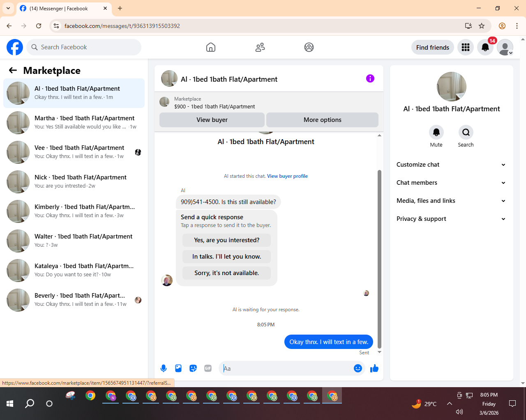Screen dimensions: 526x420
Task: Open notifications bell with 14 badge
Action: click(x=485, y=47)
